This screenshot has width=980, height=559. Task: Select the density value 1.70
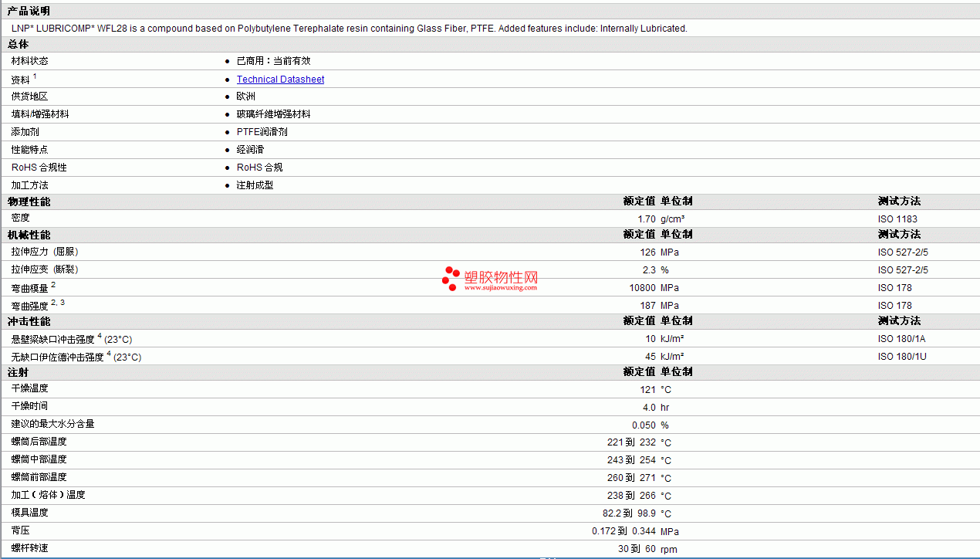(647, 219)
